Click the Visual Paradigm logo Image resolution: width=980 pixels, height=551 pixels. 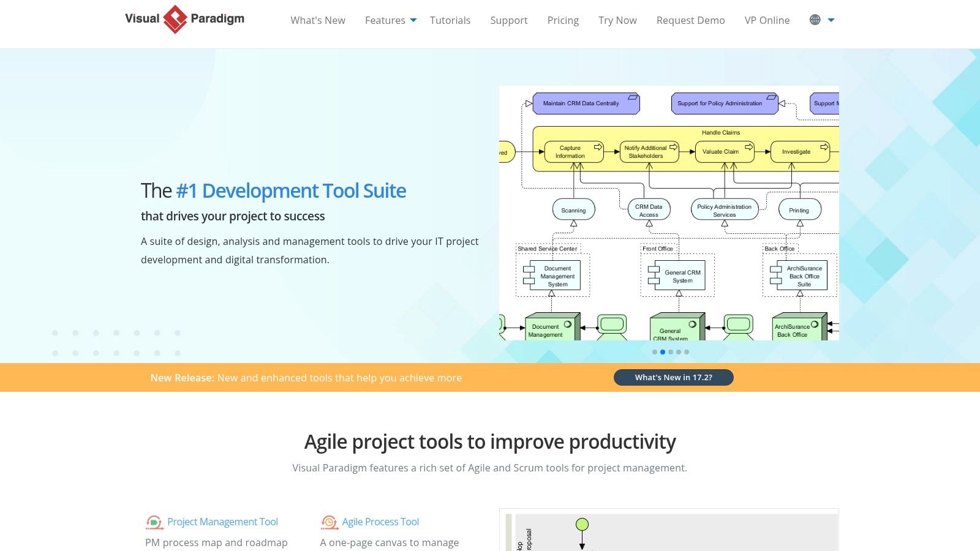pos(184,19)
